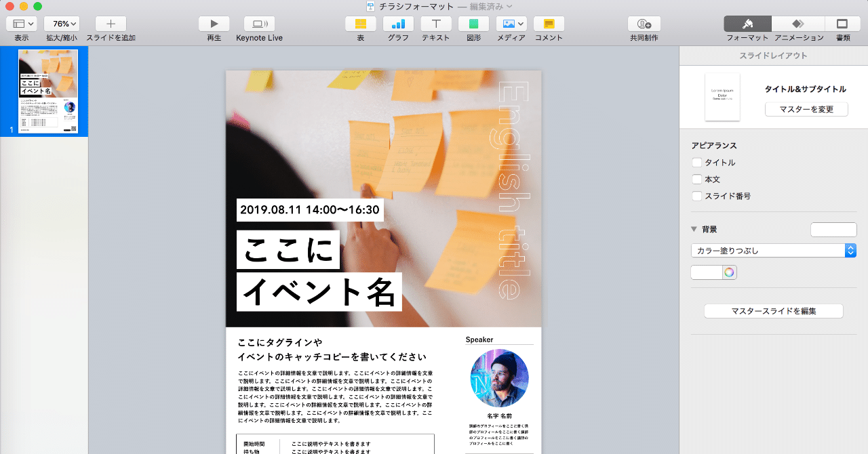Open the View (表示) menu button
Screen dimensions: 868x454
coord(21,24)
